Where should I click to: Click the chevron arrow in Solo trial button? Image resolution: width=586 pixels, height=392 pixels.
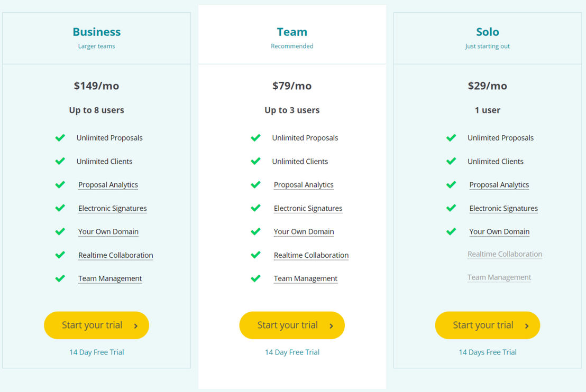tap(527, 326)
